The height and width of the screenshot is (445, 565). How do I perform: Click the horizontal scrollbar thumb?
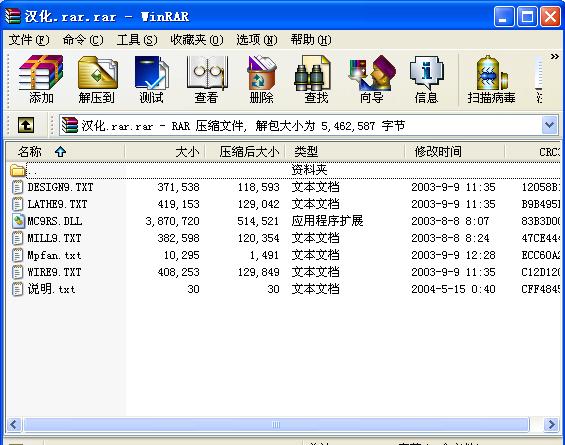276,424
